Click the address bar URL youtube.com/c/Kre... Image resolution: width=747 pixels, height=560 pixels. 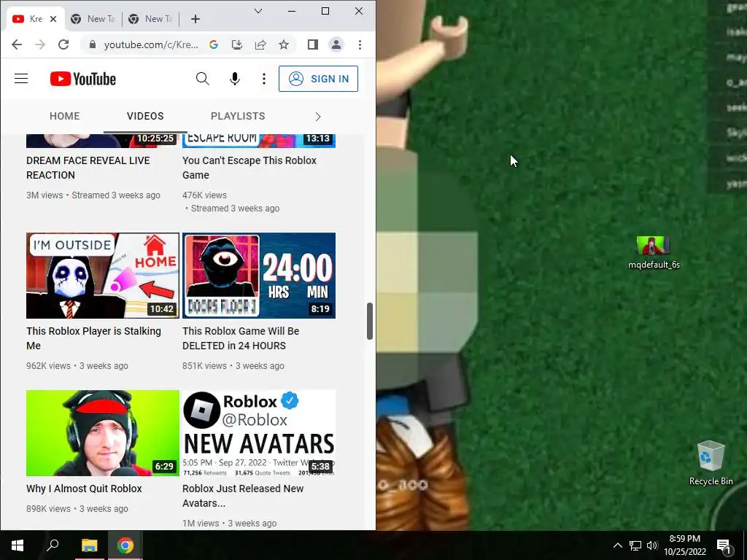151,44
